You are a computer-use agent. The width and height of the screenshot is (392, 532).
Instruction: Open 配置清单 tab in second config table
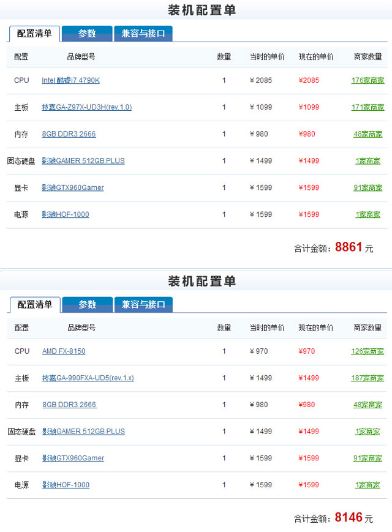pos(35,304)
